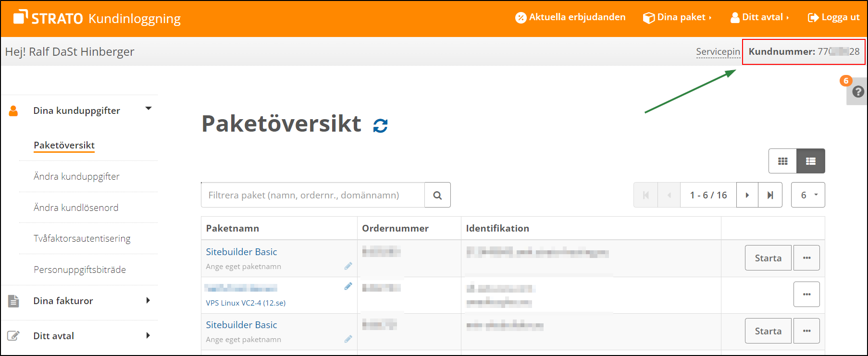Open Ändra kundlösenord
The image size is (868, 356).
(76, 208)
